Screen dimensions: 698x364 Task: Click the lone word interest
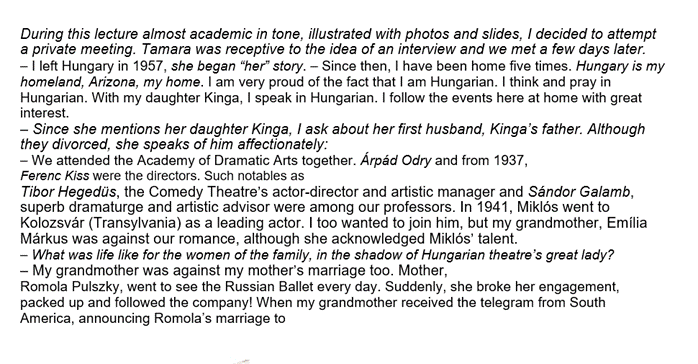pyautogui.click(x=45, y=113)
